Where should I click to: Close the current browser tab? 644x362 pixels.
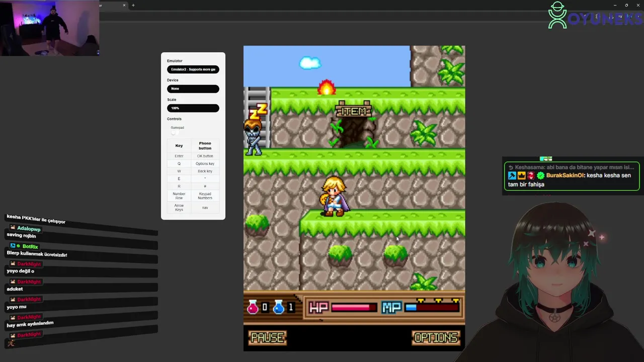tap(124, 5)
